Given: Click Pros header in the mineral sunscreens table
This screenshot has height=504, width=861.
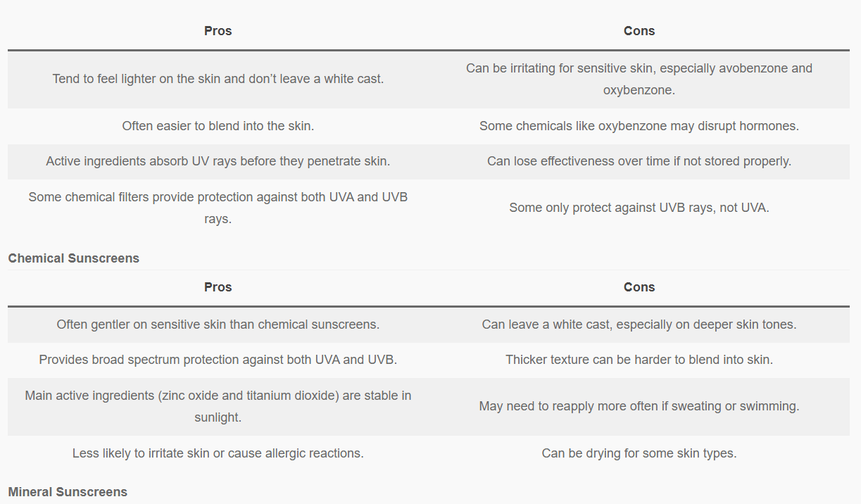Looking at the screenshot, I should click(218, 287).
